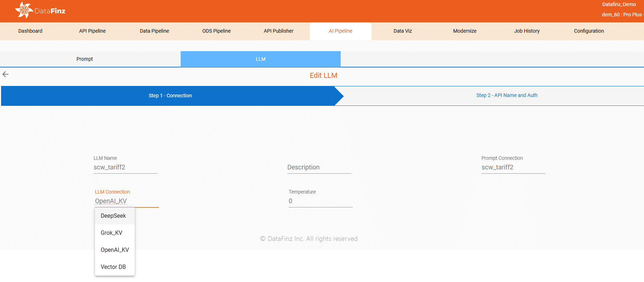Viewport: 644px width, 282px height.
Task: Switch to Data Pipeline tab
Action: tap(154, 31)
